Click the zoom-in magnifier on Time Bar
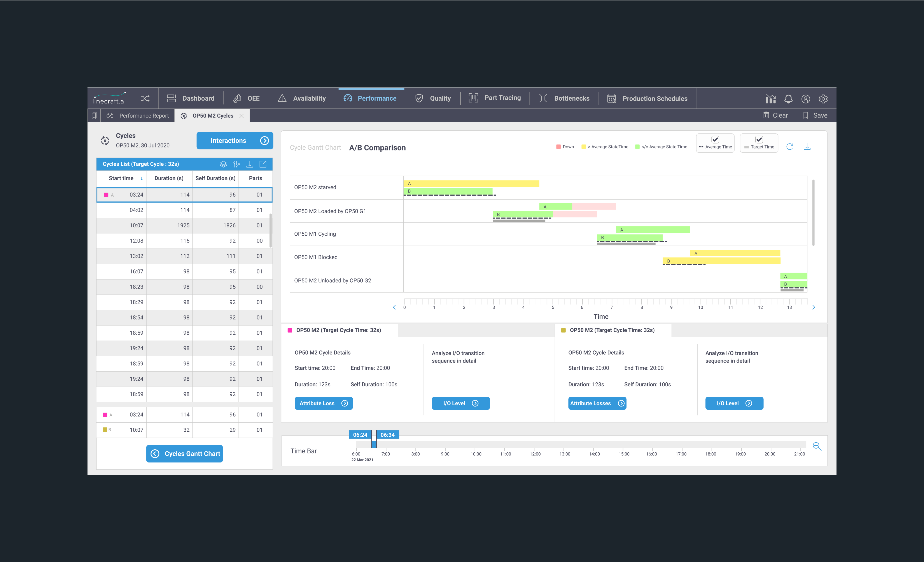This screenshot has height=562, width=924. [x=817, y=446]
